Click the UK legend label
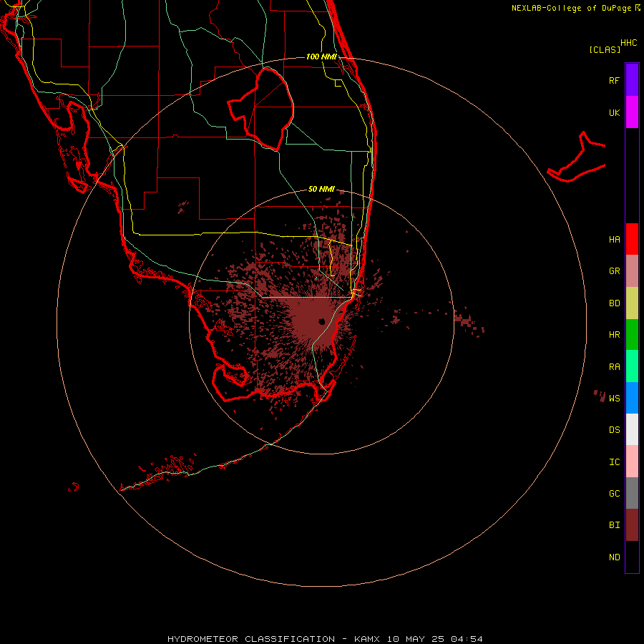This screenshot has height=644, width=644. tap(614, 112)
